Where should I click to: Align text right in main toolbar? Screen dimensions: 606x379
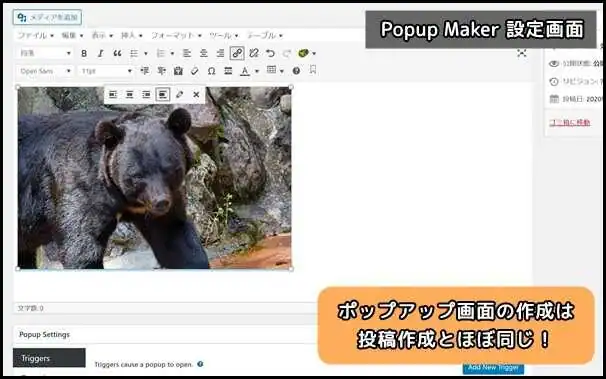[220, 53]
